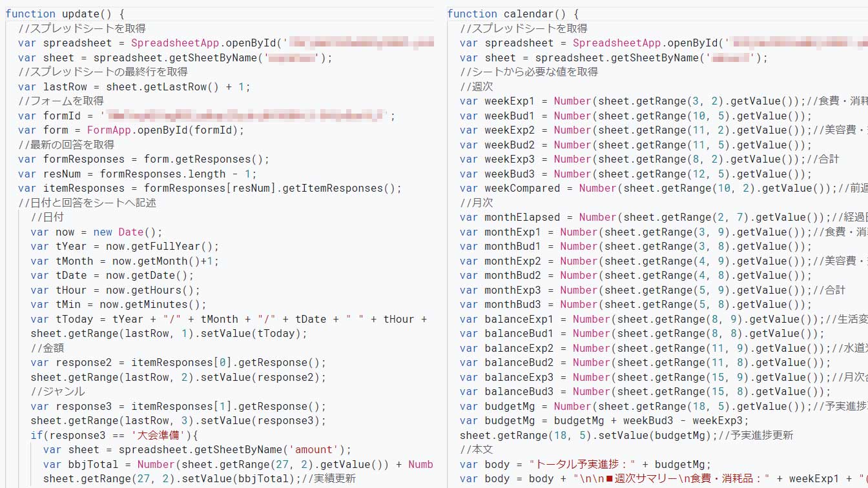Click the 'var weekCompared' declaration line
Screen dimensions: 868x488
pos(664,188)
